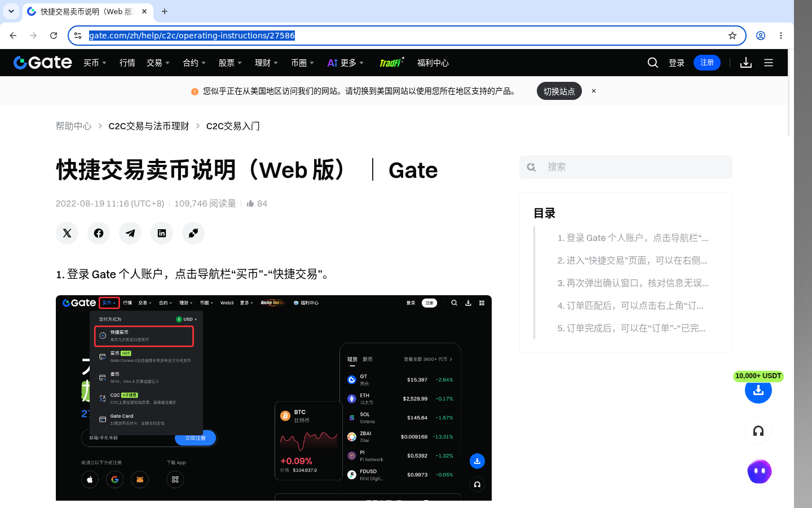This screenshot has height=508, width=812.
Task: Share article via Telegram
Action: pyautogui.click(x=130, y=233)
